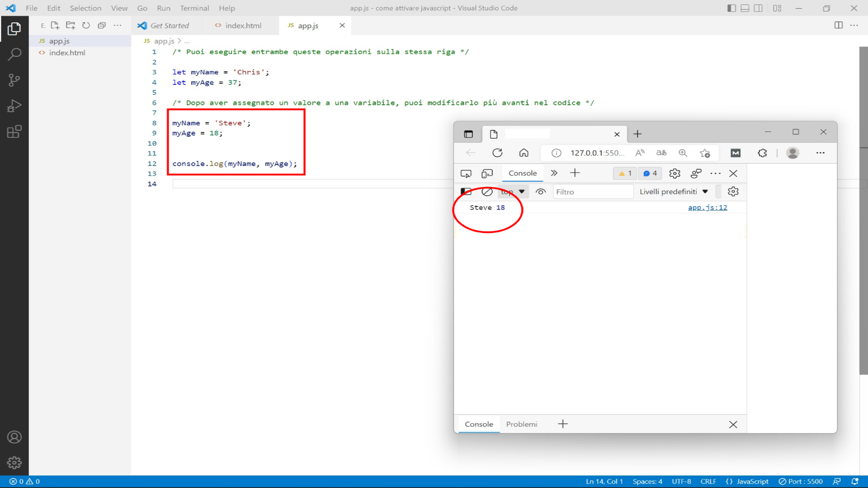Add a new DevTools panel tab
The width and height of the screenshot is (868, 488).
point(575,173)
